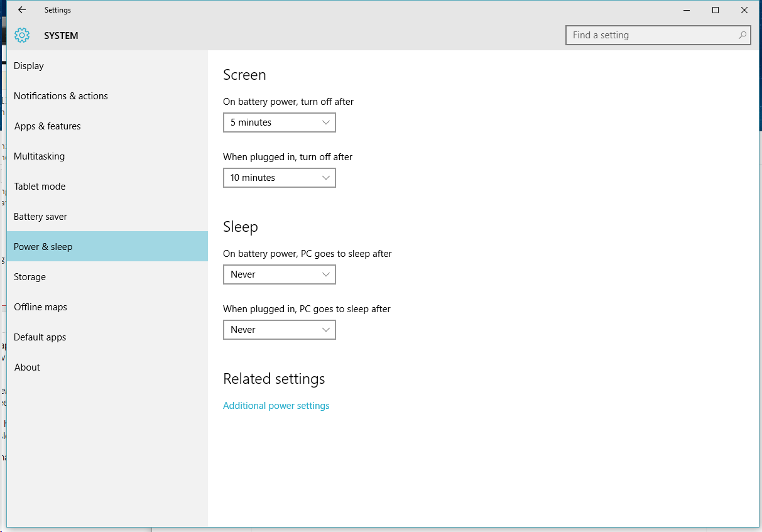Open Battery saver settings

click(40, 216)
